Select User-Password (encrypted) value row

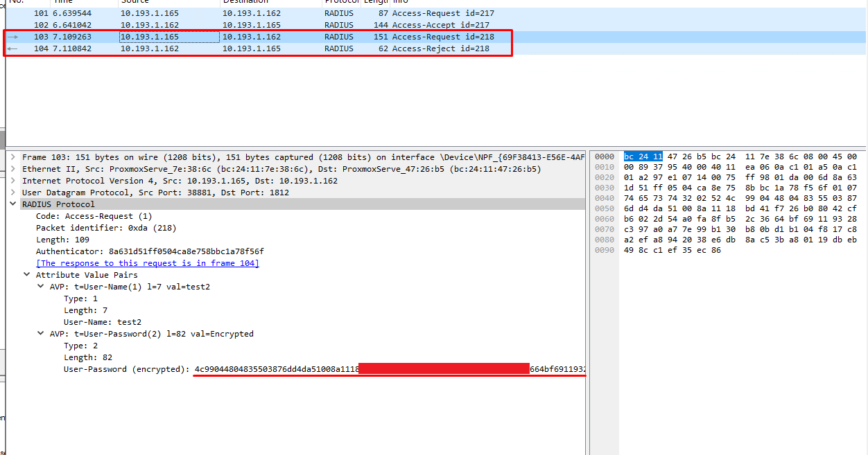point(324,369)
